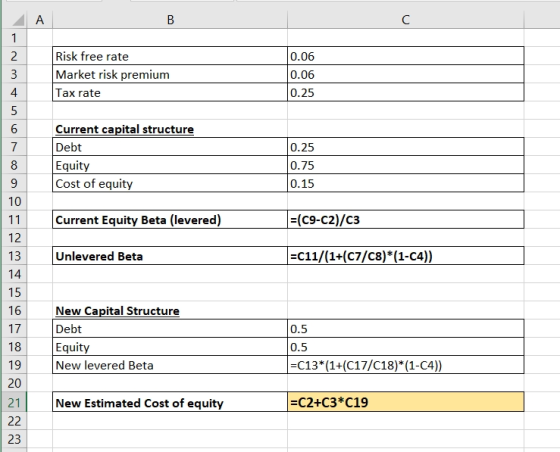Select row 21 header
560x452 pixels.
[x=14, y=402]
